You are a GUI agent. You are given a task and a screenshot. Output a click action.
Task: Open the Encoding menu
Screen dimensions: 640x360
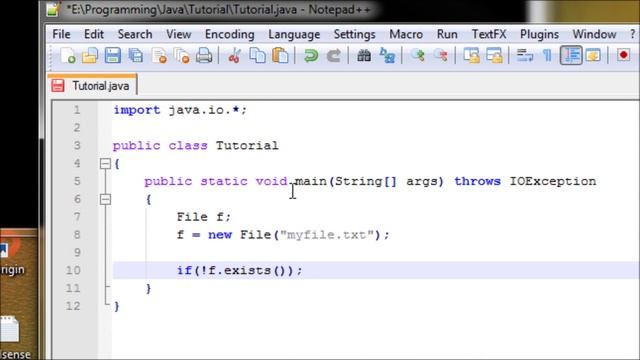click(x=229, y=34)
